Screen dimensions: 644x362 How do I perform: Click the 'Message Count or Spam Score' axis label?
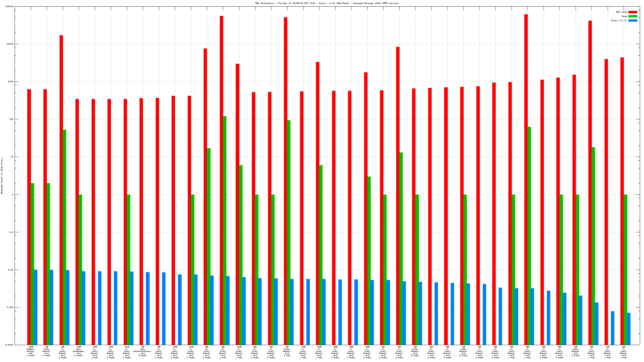pyautogui.click(x=2, y=176)
